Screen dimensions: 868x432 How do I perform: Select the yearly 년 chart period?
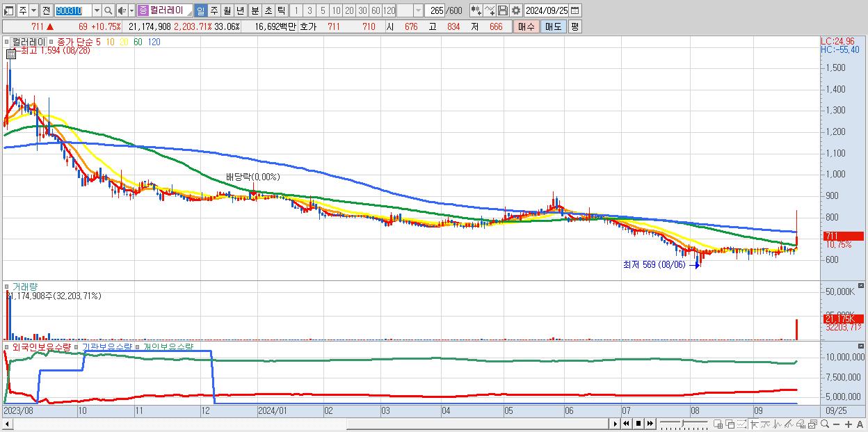240,10
